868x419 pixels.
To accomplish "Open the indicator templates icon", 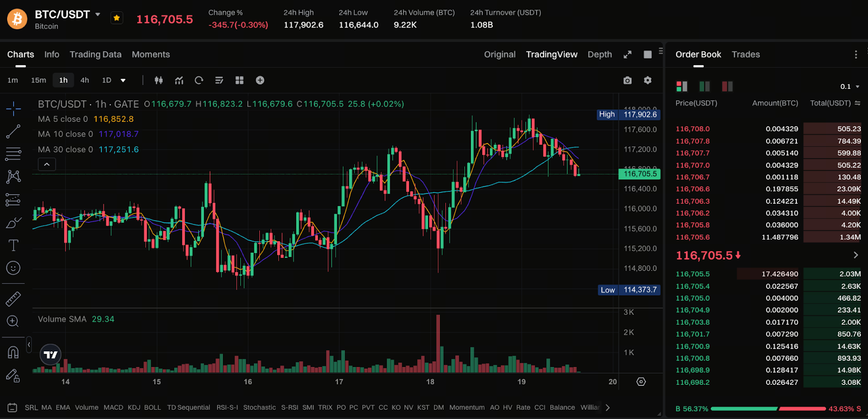I will pyautogui.click(x=219, y=80).
